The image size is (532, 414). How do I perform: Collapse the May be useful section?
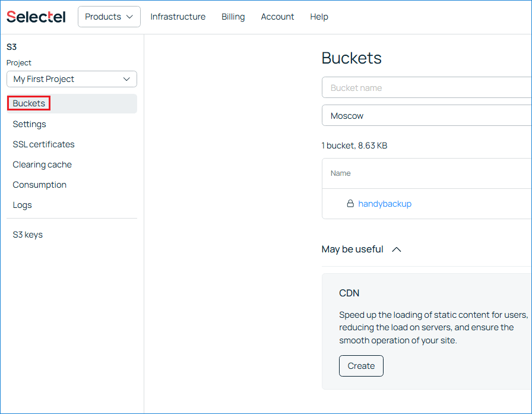click(x=396, y=249)
